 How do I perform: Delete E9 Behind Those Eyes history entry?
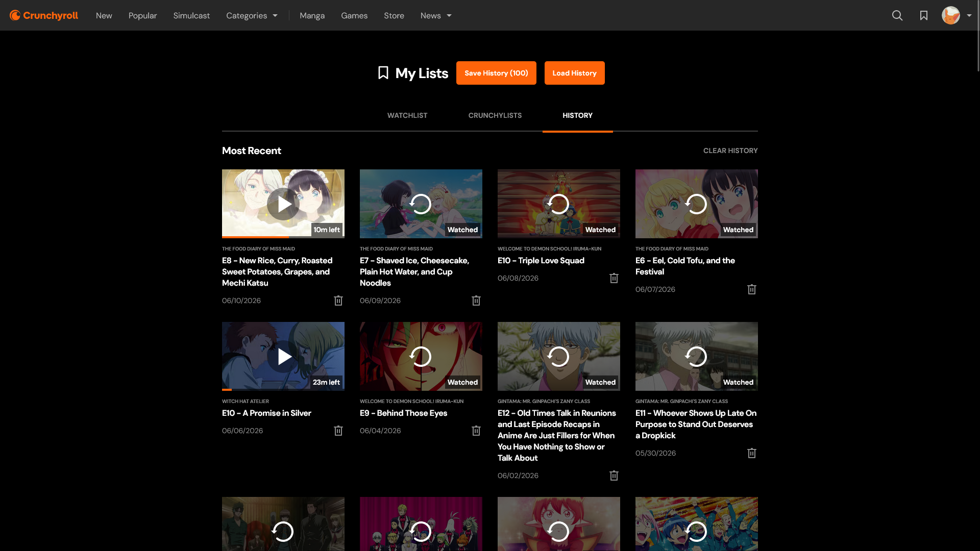(476, 431)
